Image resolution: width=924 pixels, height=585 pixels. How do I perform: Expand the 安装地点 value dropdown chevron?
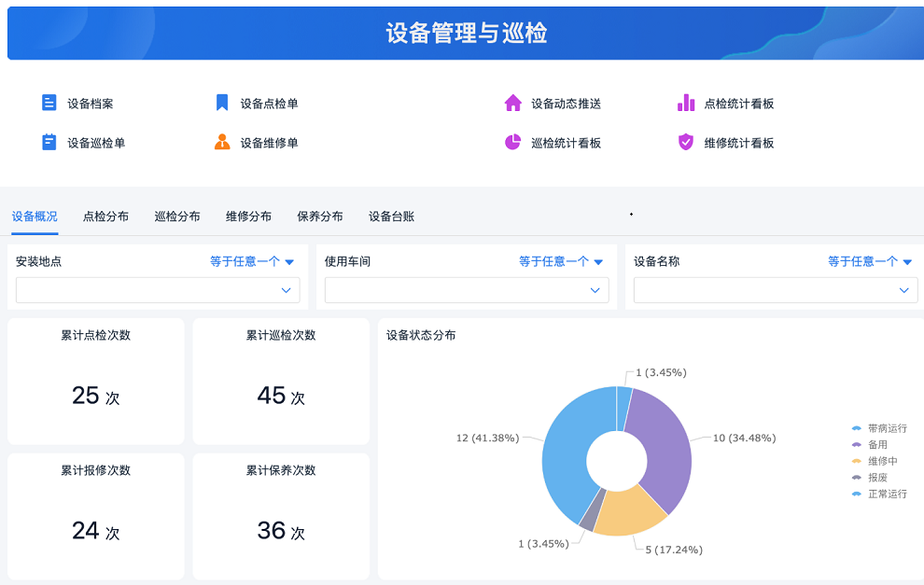(287, 290)
